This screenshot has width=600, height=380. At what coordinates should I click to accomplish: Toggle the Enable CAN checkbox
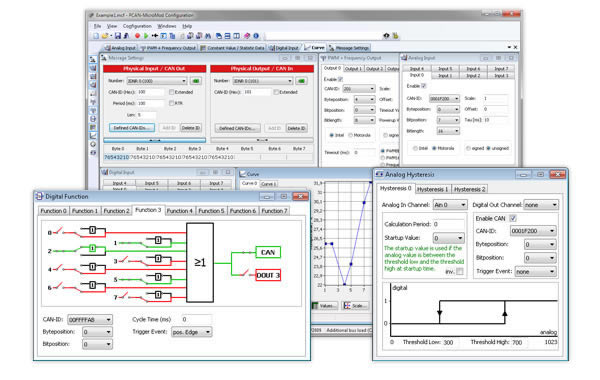point(513,219)
